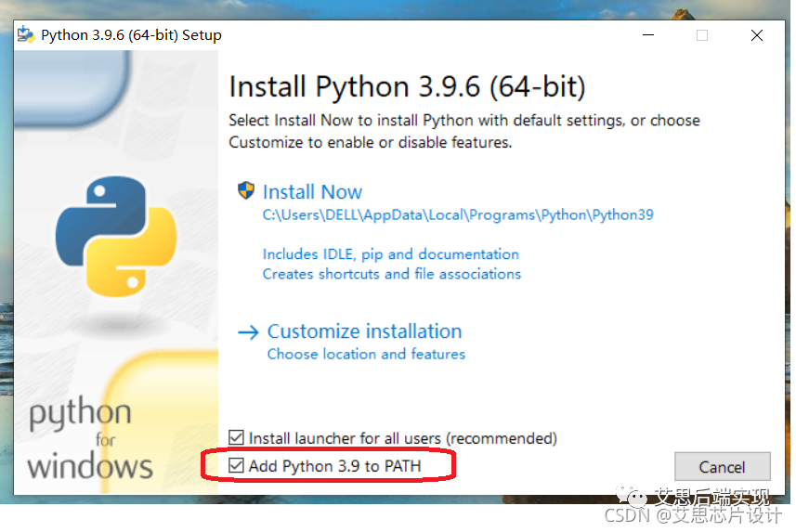Click the Python installer icon in title bar
Screen dimensions: 796x532
(x=26, y=35)
